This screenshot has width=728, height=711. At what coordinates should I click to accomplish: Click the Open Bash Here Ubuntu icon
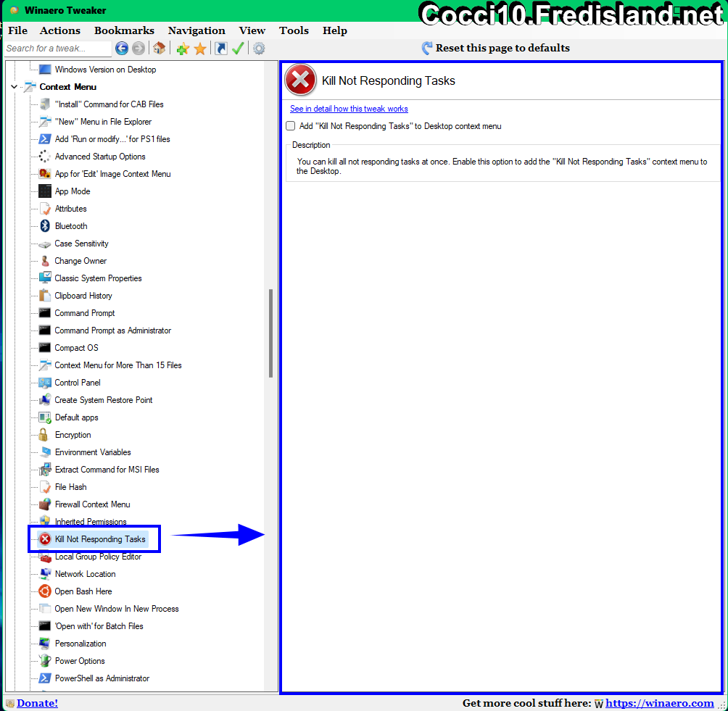(x=44, y=591)
